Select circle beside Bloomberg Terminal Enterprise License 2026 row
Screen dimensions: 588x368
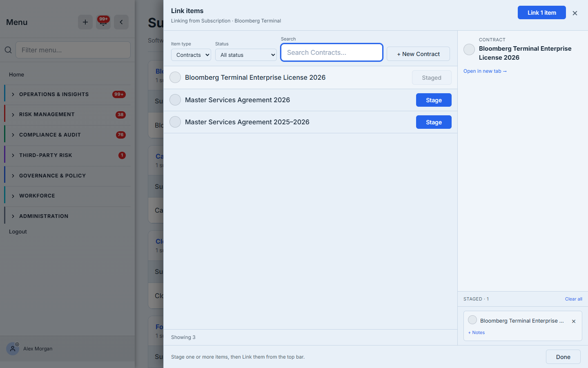(175, 77)
